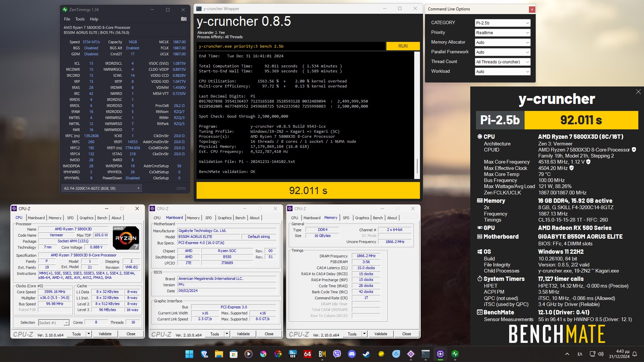Click Tools button in CPU-Z Motherboard window
This screenshot has height=362, width=644.
215,334
